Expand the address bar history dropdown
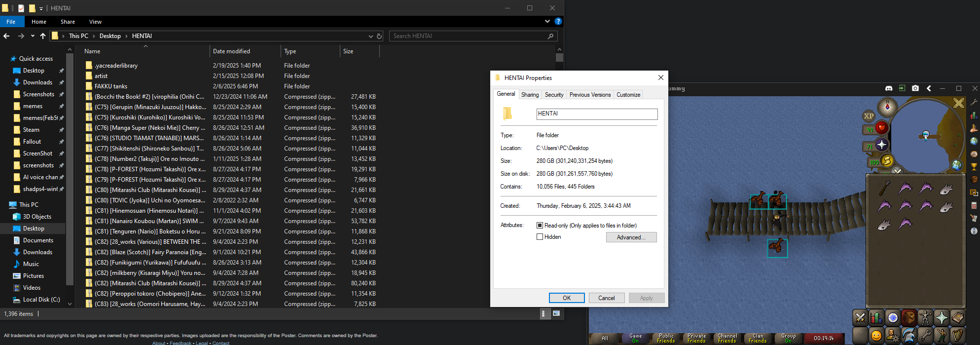This screenshot has width=980, height=345. tap(371, 36)
